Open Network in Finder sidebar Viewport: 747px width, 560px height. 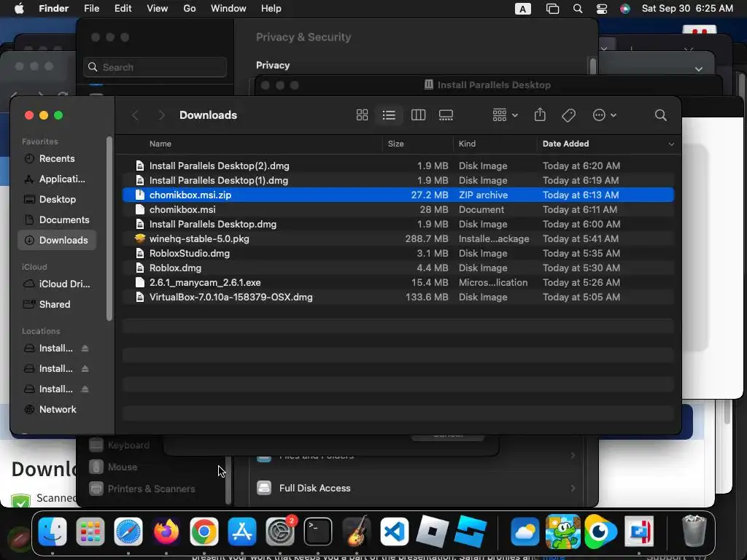[x=57, y=410]
